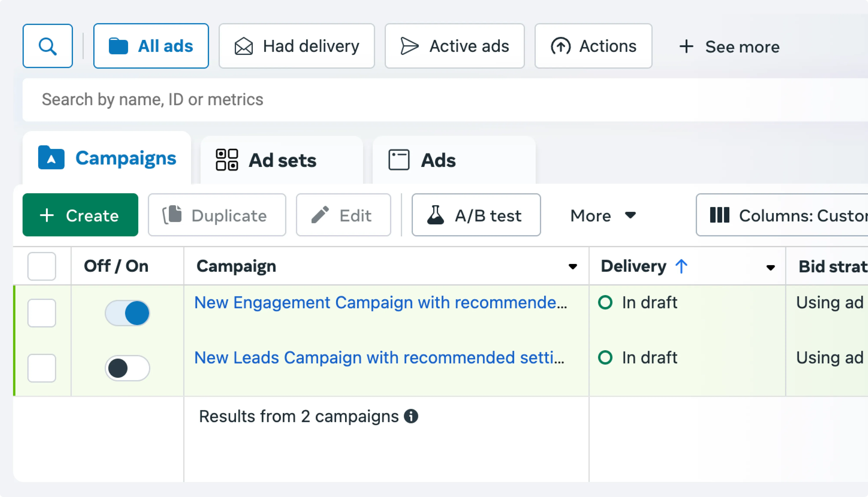This screenshot has height=497, width=868.
Task: Check the select-all campaigns header checkbox
Action: point(42,266)
